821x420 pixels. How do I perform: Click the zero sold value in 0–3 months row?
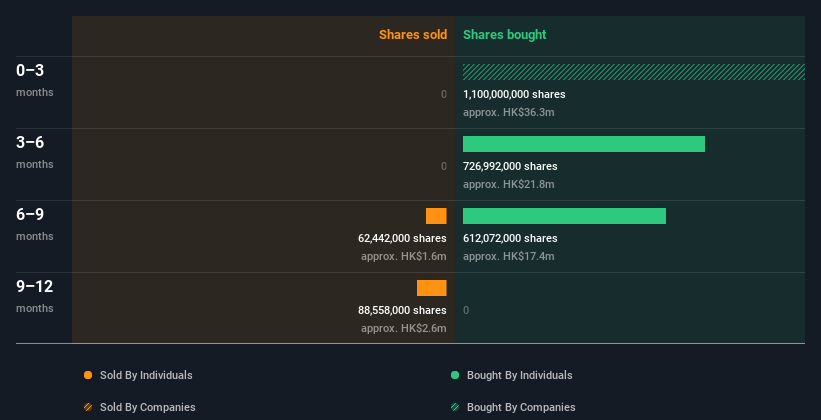coord(444,94)
